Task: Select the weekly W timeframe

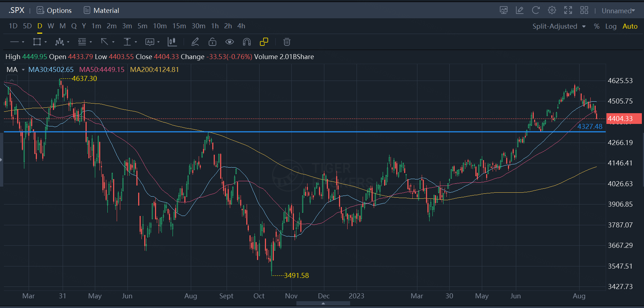Action: (x=51, y=26)
